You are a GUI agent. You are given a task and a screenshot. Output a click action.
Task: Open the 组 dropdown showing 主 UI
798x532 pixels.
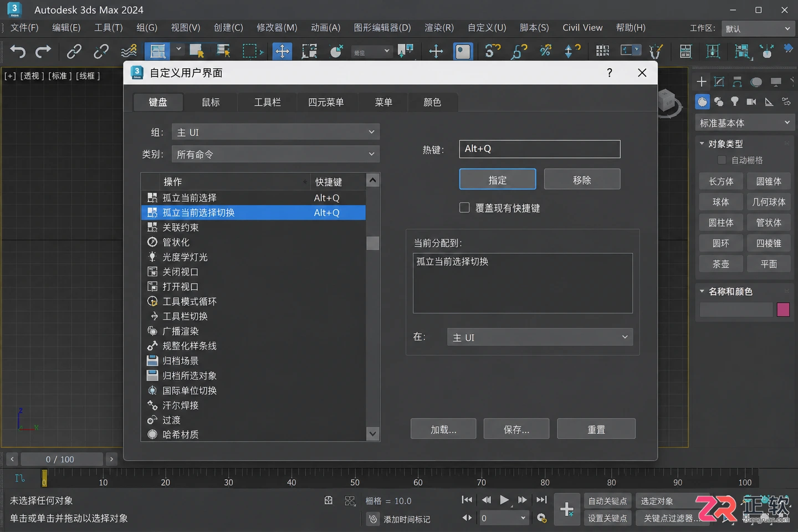pyautogui.click(x=275, y=132)
